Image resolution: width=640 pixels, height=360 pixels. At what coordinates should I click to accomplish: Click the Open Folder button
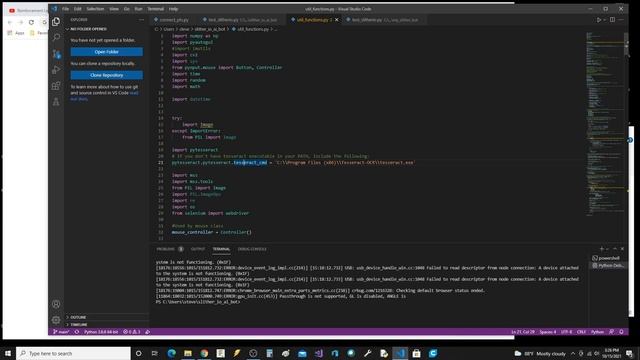(x=107, y=52)
